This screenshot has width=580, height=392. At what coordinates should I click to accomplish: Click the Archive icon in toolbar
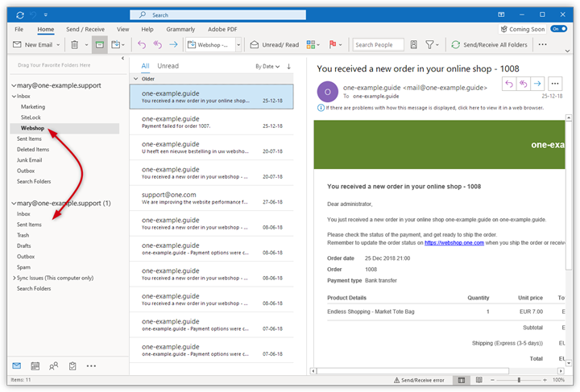click(x=99, y=45)
